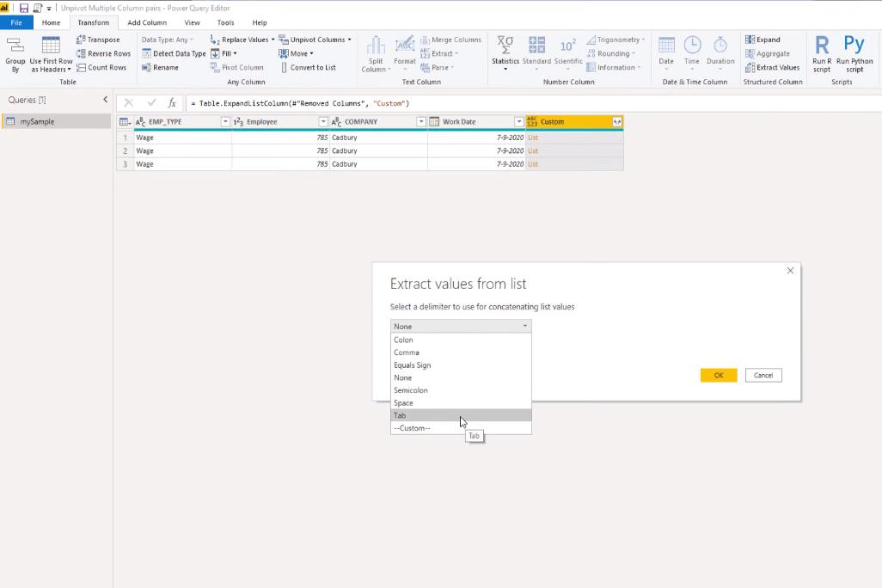This screenshot has width=882, height=588.
Task: Switch to the Add Column tab
Action: click(x=147, y=22)
